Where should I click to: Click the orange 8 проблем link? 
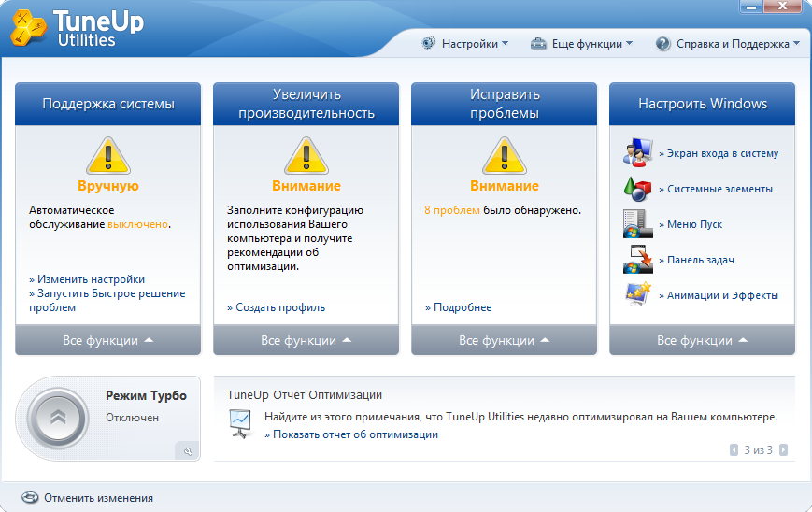452,210
